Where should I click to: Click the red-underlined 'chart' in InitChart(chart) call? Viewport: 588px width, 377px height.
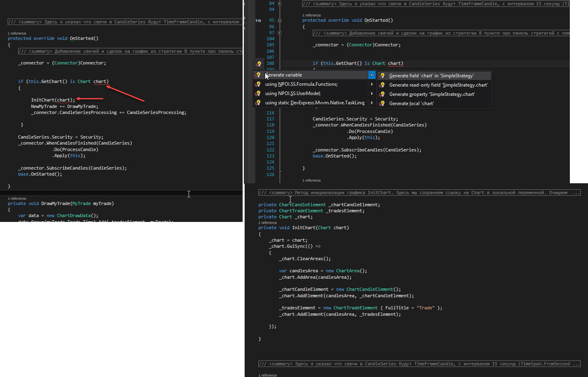click(x=63, y=100)
